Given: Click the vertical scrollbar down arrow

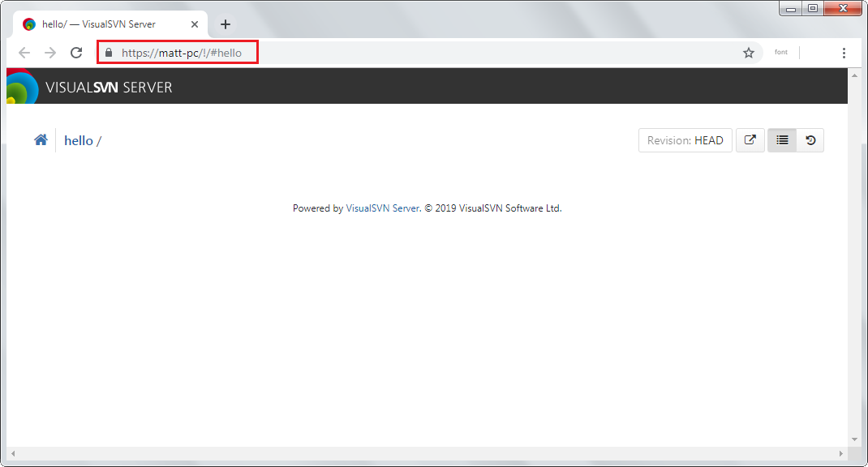Looking at the screenshot, I should click(854, 439).
